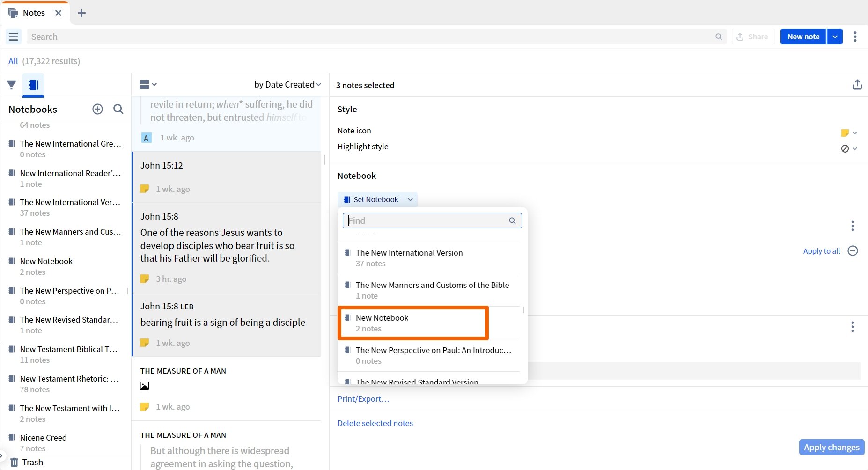
Task: Open the Highlight style dropdown
Action: coord(849,148)
